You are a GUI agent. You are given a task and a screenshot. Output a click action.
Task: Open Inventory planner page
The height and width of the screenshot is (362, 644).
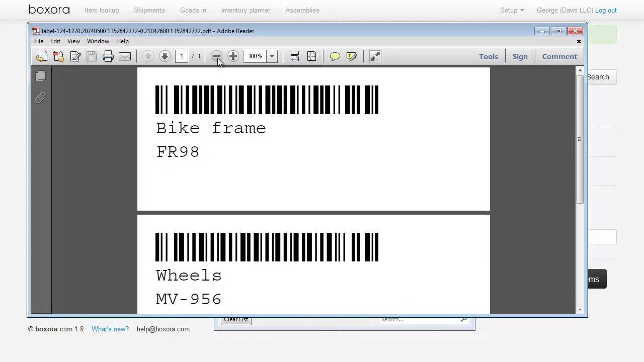click(x=246, y=10)
